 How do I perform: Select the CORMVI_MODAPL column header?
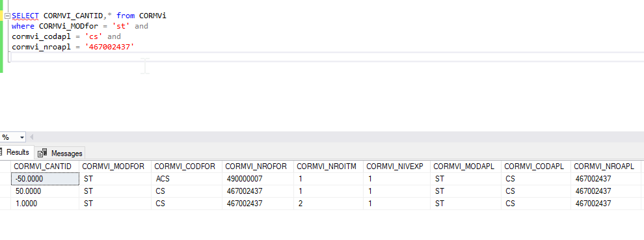point(465,167)
